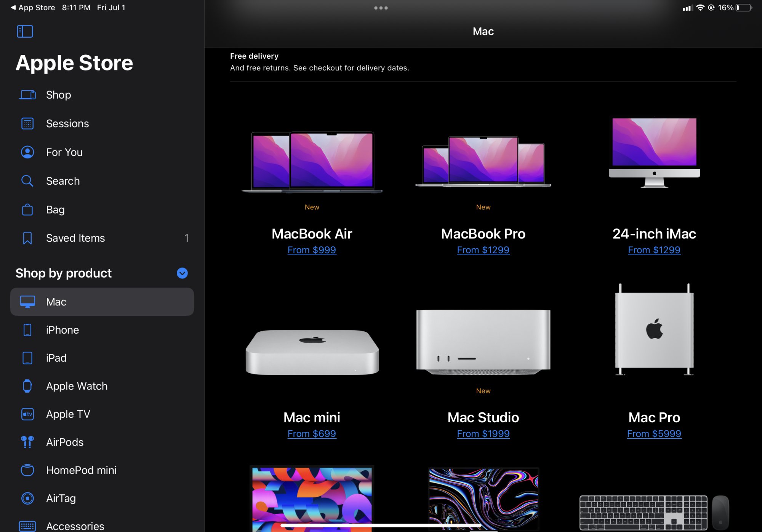Screen dimensions: 762x532
Task: Tap the 24-inch iMac product image
Action: tap(654, 152)
